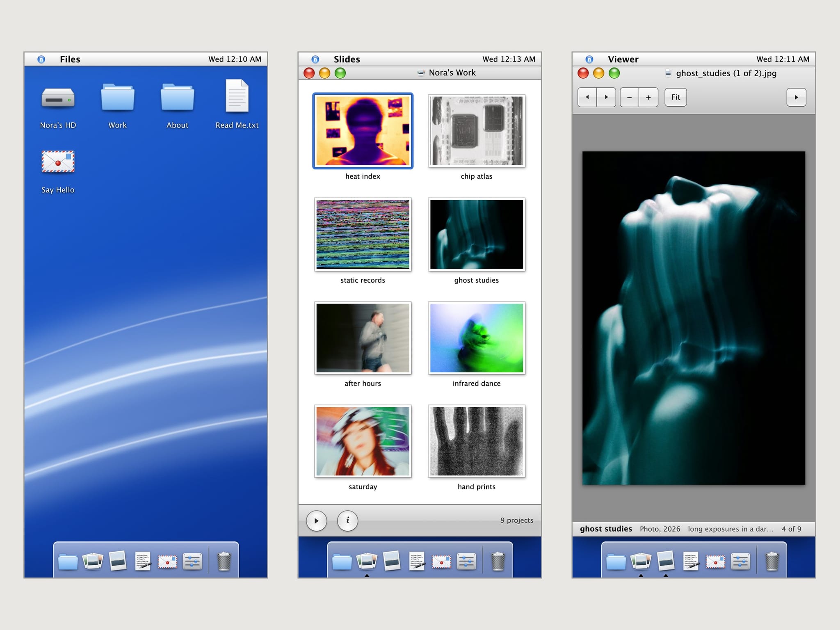Image resolution: width=840 pixels, height=630 pixels.
Task: Open the Say Hello mail icon
Action: point(58,161)
